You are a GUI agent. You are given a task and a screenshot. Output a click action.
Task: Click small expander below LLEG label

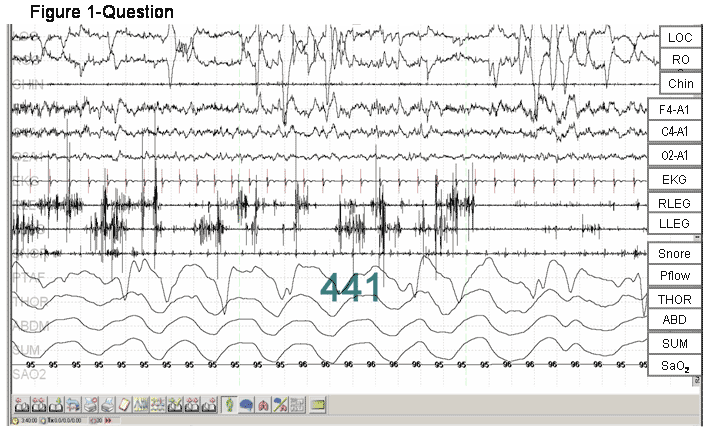696,238
